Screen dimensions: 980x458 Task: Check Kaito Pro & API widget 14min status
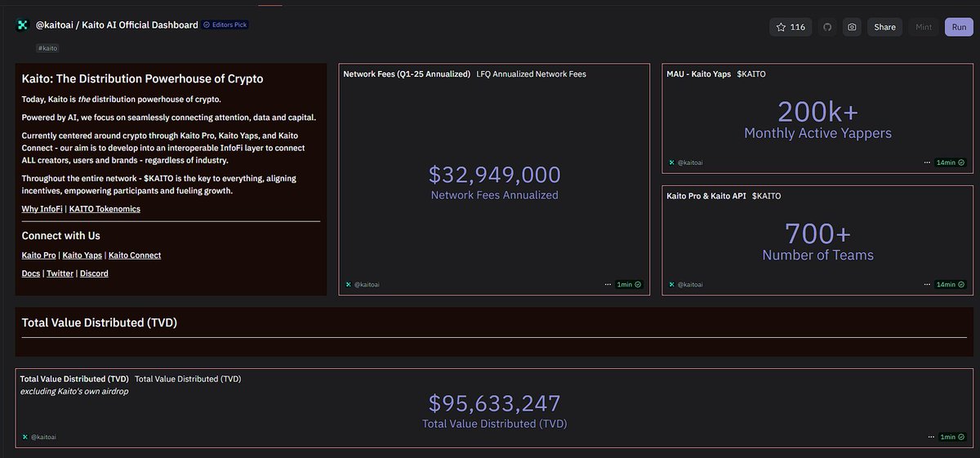(950, 285)
